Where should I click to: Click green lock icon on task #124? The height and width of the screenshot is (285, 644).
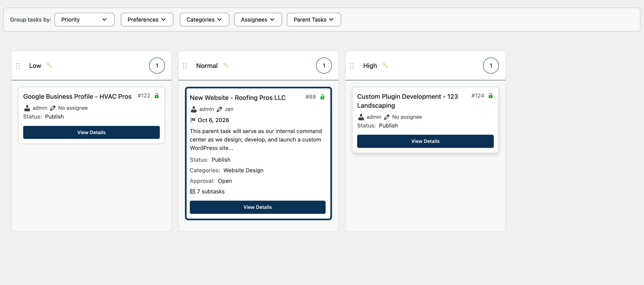click(x=491, y=96)
